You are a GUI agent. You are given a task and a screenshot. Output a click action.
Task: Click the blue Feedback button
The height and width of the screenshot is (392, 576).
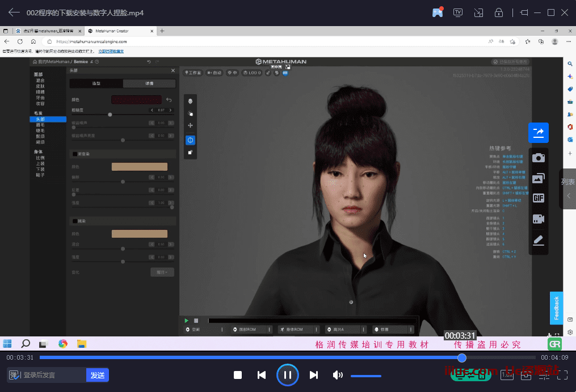pyautogui.click(x=556, y=308)
